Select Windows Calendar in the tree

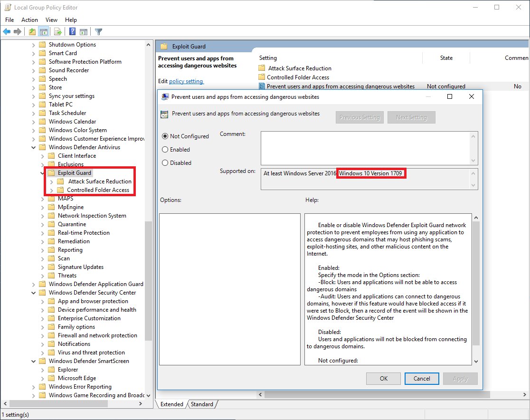tap(72, 122)
